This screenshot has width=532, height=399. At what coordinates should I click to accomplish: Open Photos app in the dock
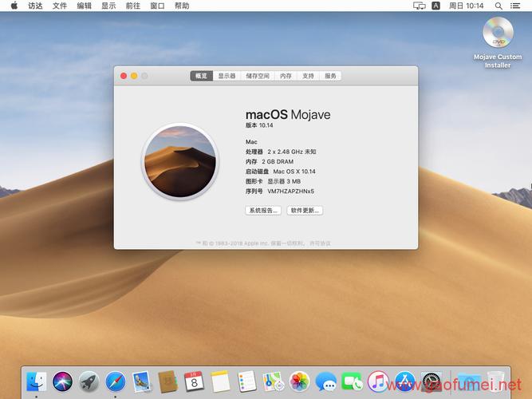pyautogui.click(x=300, y=382)
